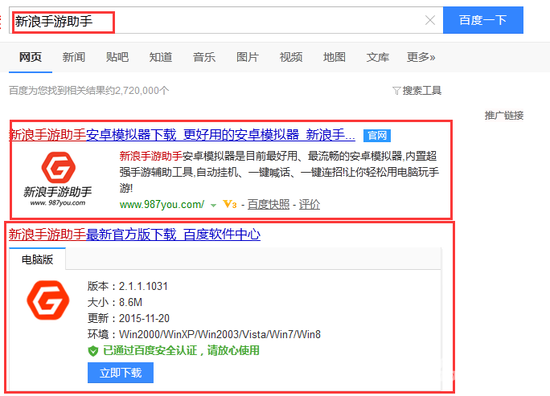The image size is (550, 396).
Task: Select the 电脑版 tab
Action: coord(37,259)
